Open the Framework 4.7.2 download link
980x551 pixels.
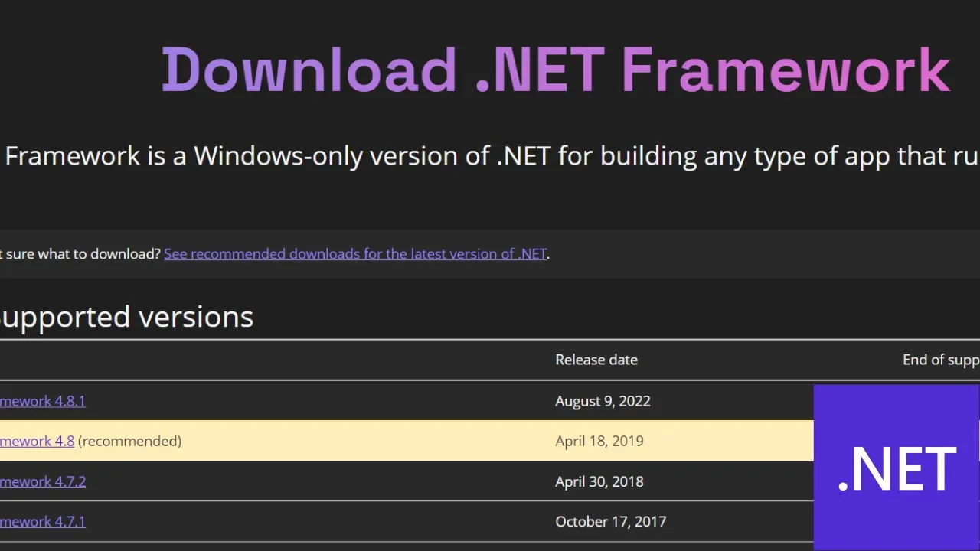tap(43, 481)
